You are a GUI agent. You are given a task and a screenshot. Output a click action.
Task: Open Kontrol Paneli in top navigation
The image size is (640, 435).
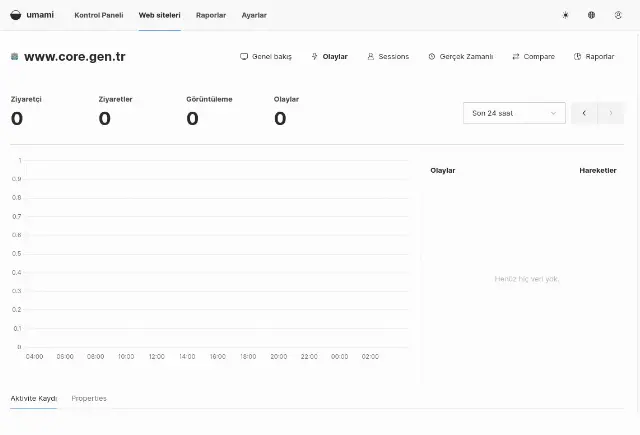pos(99,15)
